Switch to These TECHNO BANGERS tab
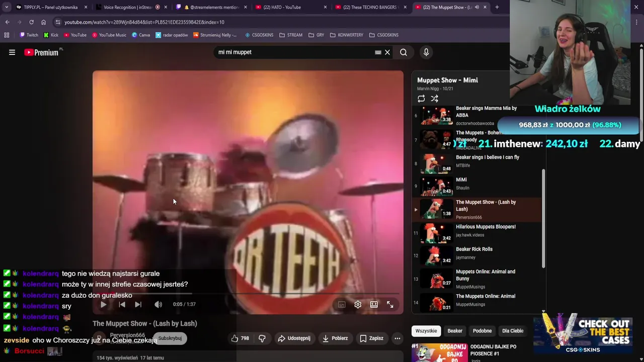 [x=371, y=8]
